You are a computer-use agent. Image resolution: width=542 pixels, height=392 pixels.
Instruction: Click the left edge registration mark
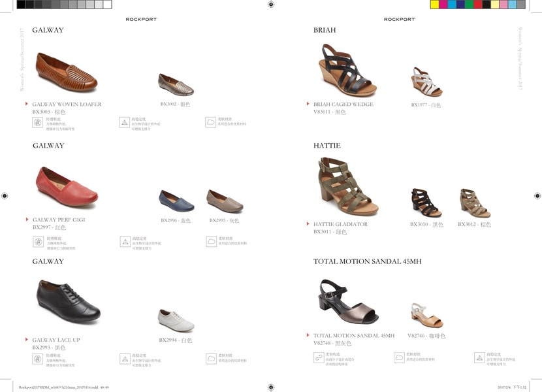tap(5, 196)
